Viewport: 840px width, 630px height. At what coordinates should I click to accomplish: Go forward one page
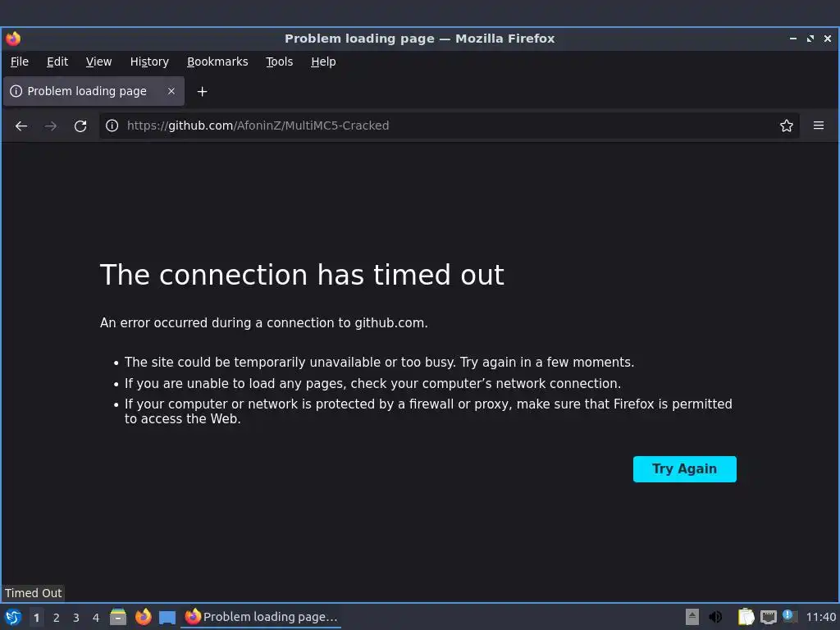coord(51,126)
